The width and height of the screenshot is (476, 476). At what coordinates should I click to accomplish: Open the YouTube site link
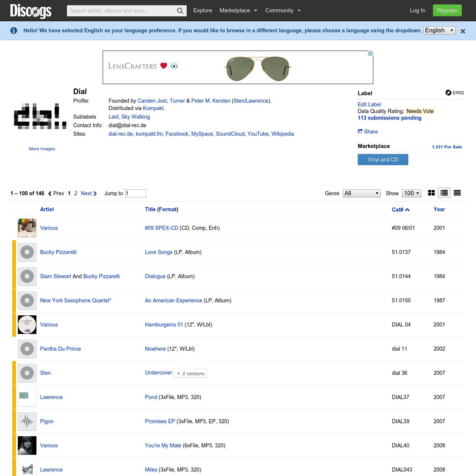pos(258,134)
